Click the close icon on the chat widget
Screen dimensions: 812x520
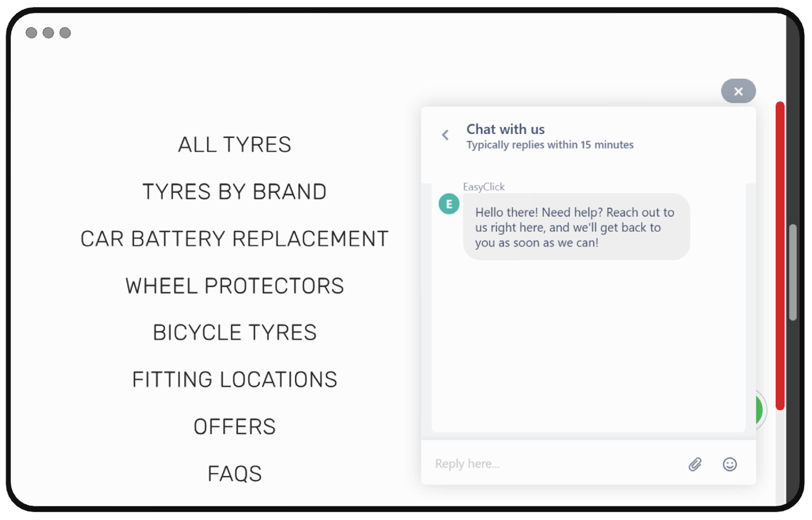click(x=738, y=91)
